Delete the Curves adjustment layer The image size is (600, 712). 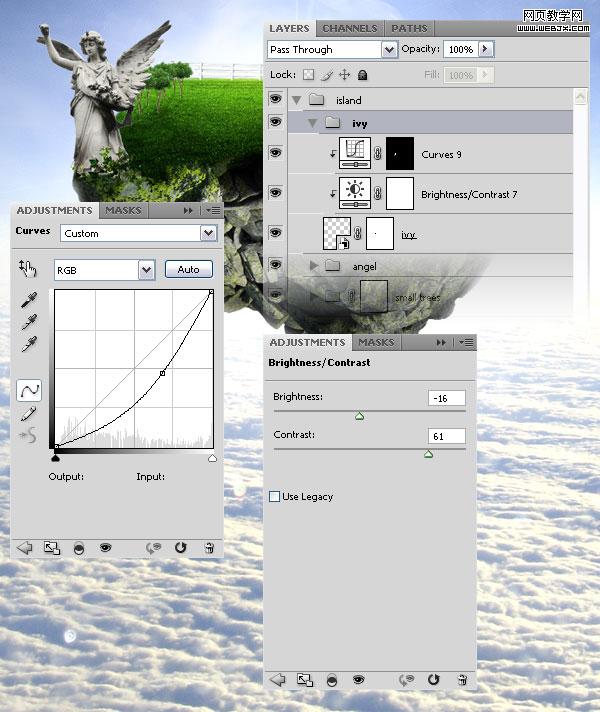[x=209, y=548]
